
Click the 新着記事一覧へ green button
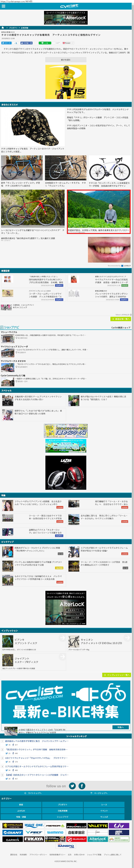(x=121, y=319)
